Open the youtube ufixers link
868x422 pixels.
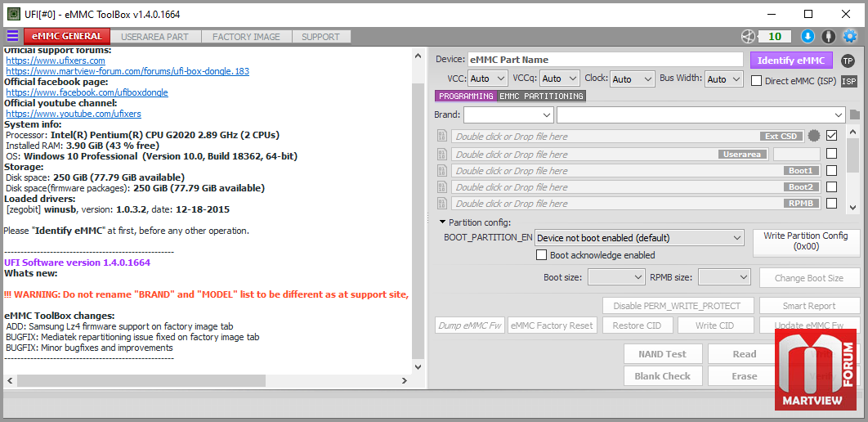(73, 114)
